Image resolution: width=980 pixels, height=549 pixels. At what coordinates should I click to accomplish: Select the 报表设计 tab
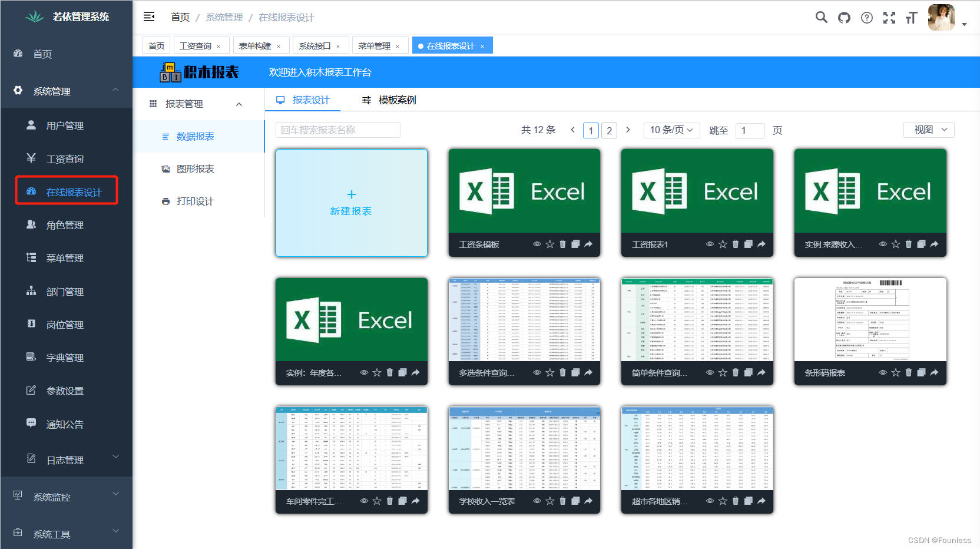303,100
